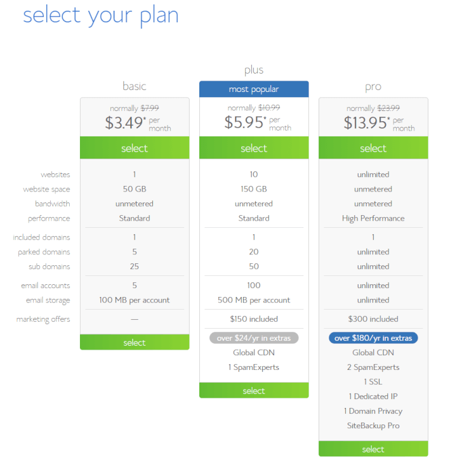Click the $5.95 per month price
The image size is (476, 460).
pyautogui.click(x=258, y=122)
